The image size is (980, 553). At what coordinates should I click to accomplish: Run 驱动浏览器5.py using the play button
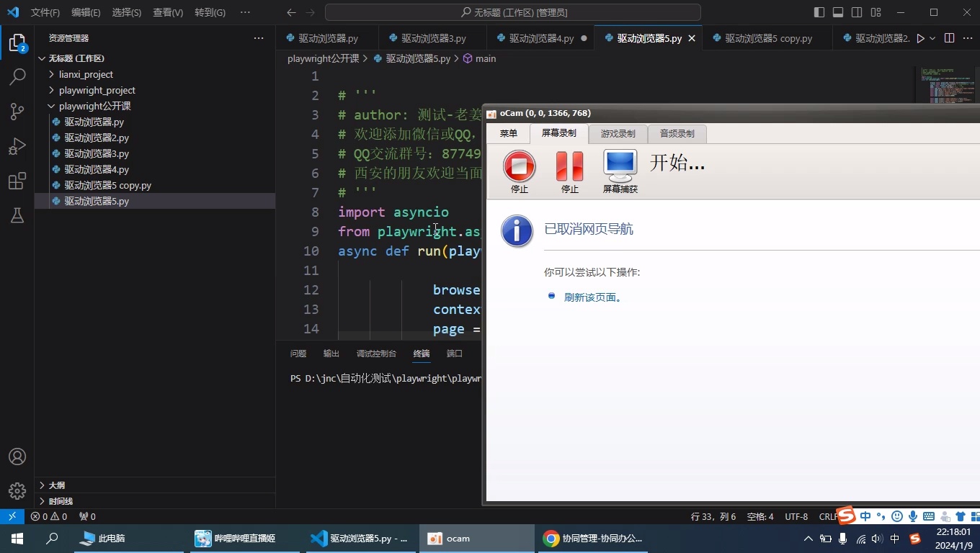[920, 37]
